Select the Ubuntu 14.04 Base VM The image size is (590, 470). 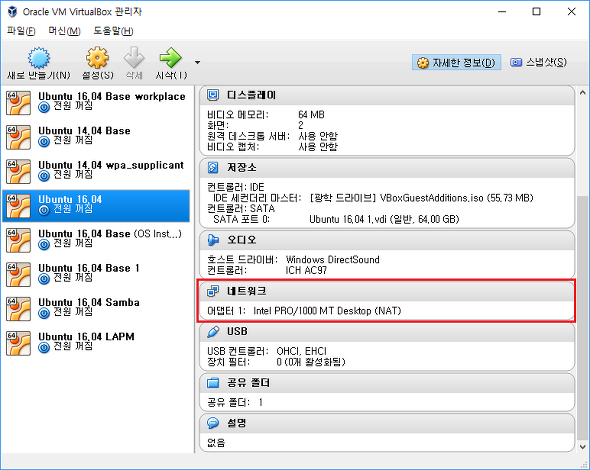(x=96, y=137)
